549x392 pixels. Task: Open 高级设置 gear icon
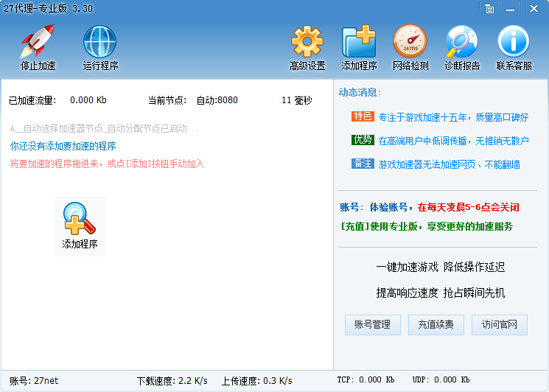tap(307, 42)
